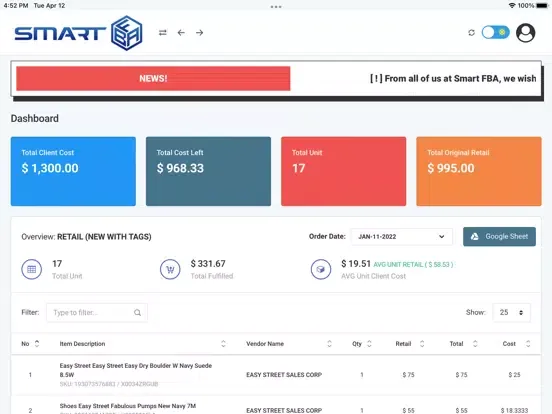Open the red Total Unit card
Viewport: 552px width, 414px height.
344,171
